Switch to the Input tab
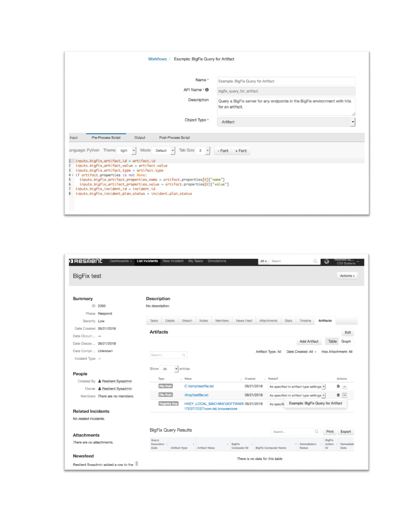The height and width of the screenshot is (532, 411). point(74,137)
